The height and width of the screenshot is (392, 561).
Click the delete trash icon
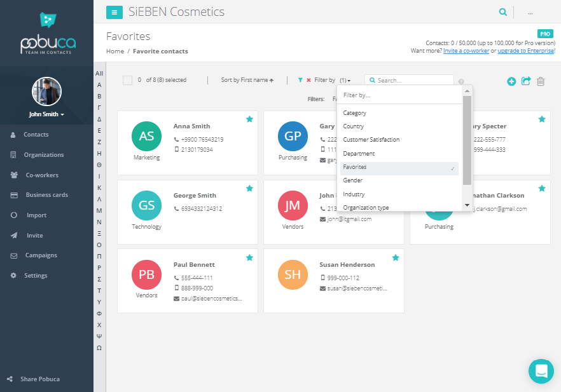pos(541,81)
